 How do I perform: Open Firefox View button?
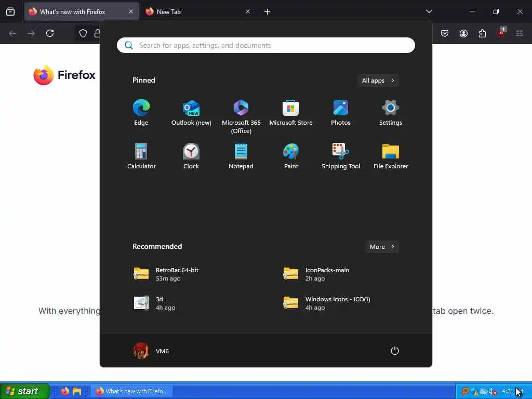(10, 12)
